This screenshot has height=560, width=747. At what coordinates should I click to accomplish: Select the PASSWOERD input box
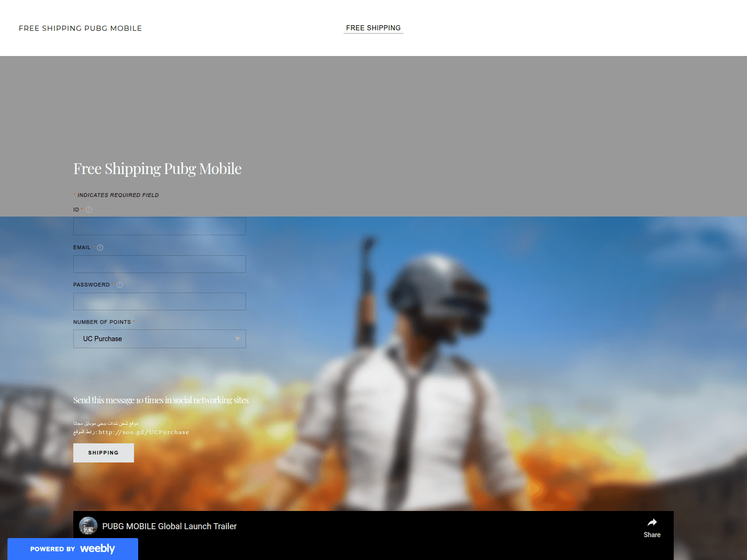(160, 301)
